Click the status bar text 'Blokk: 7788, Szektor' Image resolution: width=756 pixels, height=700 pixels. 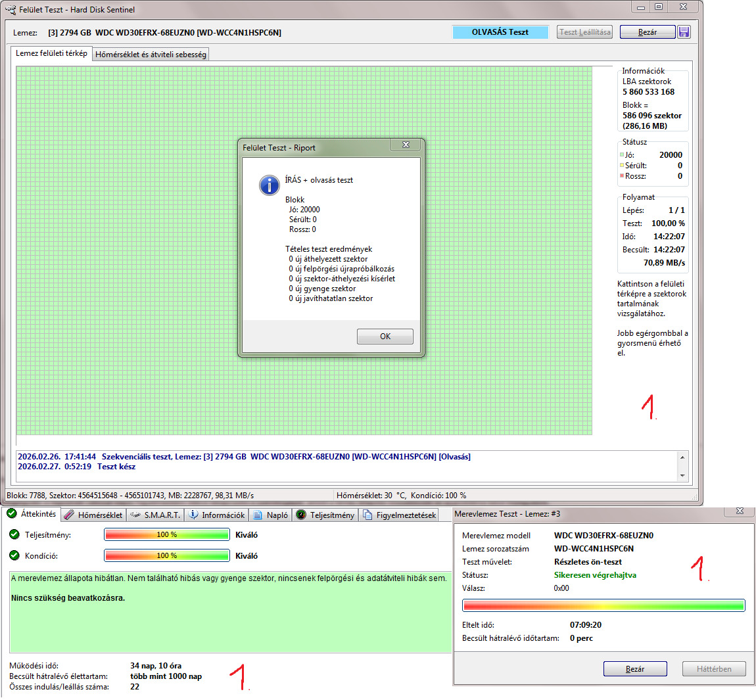coord(130,496)
